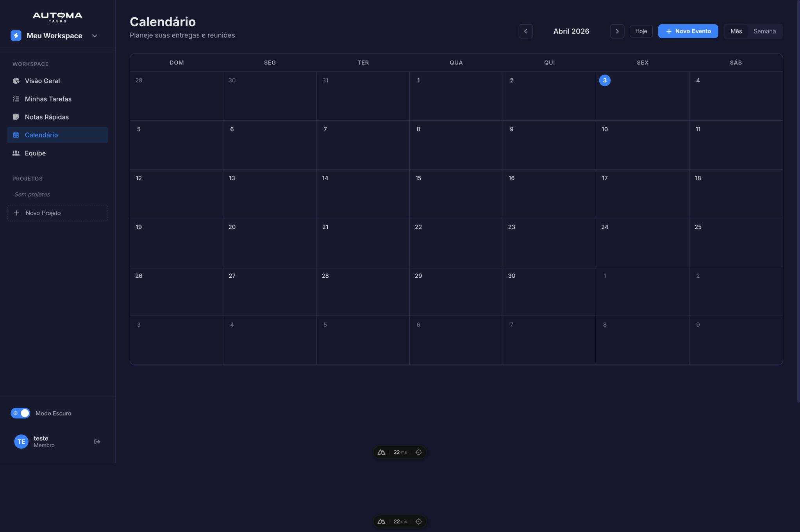Click the Automa Tasks logo
The width and height of the screenshot is (800, 532).
click(x=57, y=17)
